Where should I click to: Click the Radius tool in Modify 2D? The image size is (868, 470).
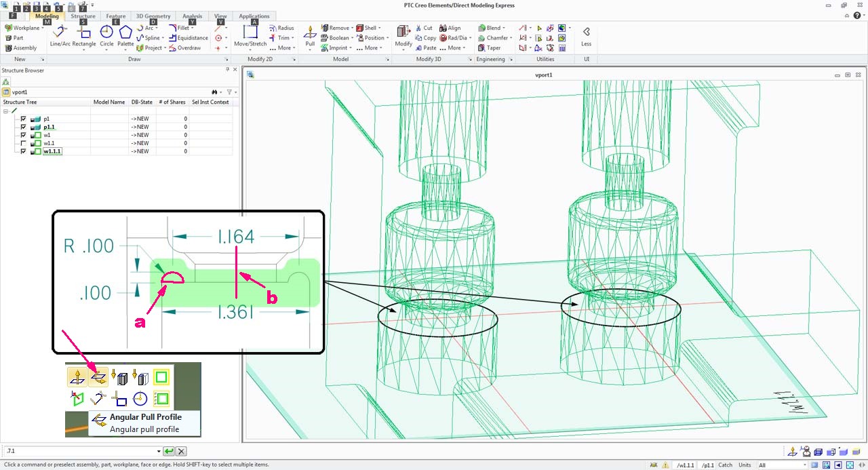point(281,28)
